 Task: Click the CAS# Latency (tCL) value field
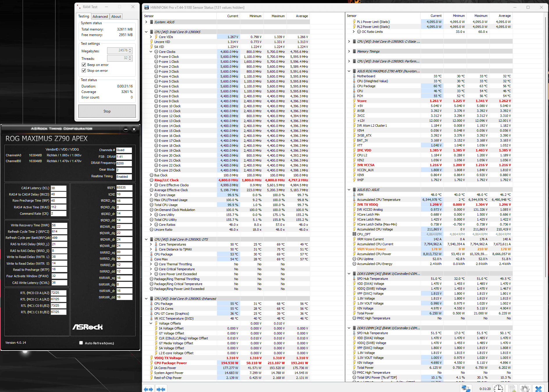coord(59,188)
